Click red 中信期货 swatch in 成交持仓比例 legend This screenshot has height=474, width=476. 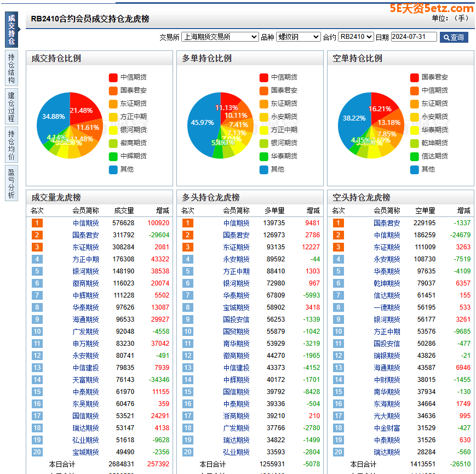pyautogui.click(x=113, y=77)
